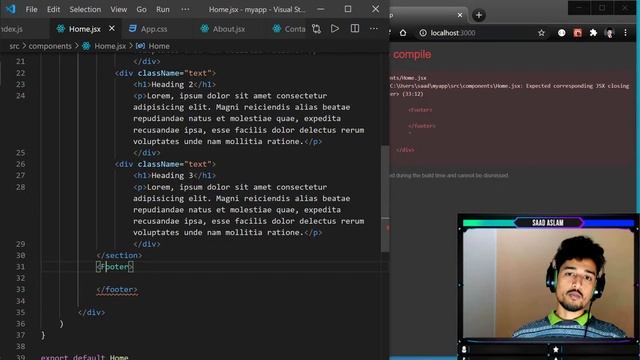The width and height of the screenshot is (640, 360).
Task: Click the source control compare changes icon
Action: pyautogui.click(x=316, y=29)
